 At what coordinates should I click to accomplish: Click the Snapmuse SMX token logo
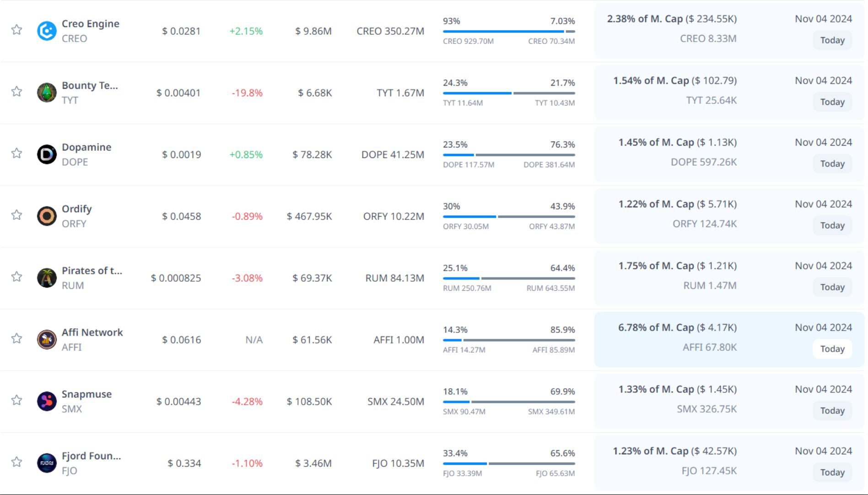[47, 402]
